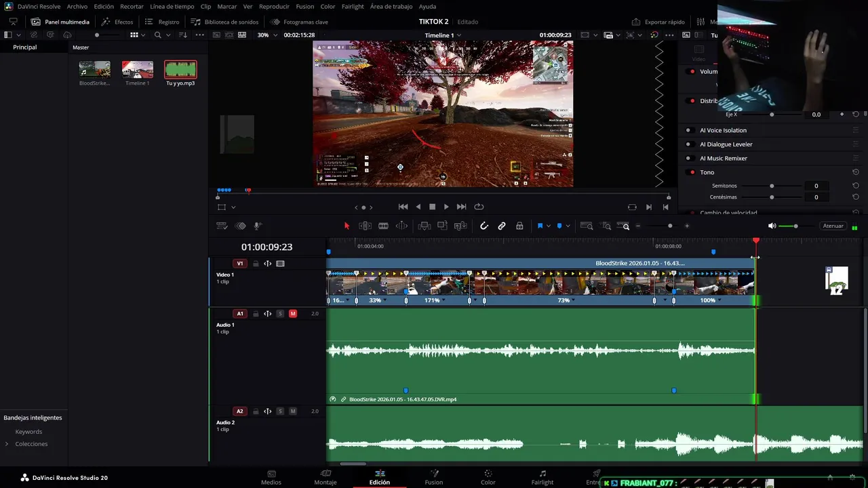868x488 pixels.
Task: Reset the Centésimas value
Action: [x=856, y=197]
